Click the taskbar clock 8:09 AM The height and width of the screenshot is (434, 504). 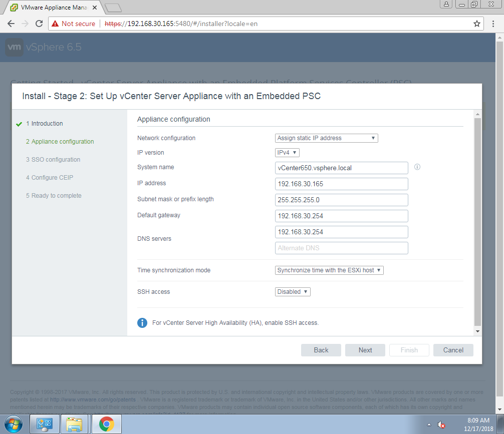(478, 420)
